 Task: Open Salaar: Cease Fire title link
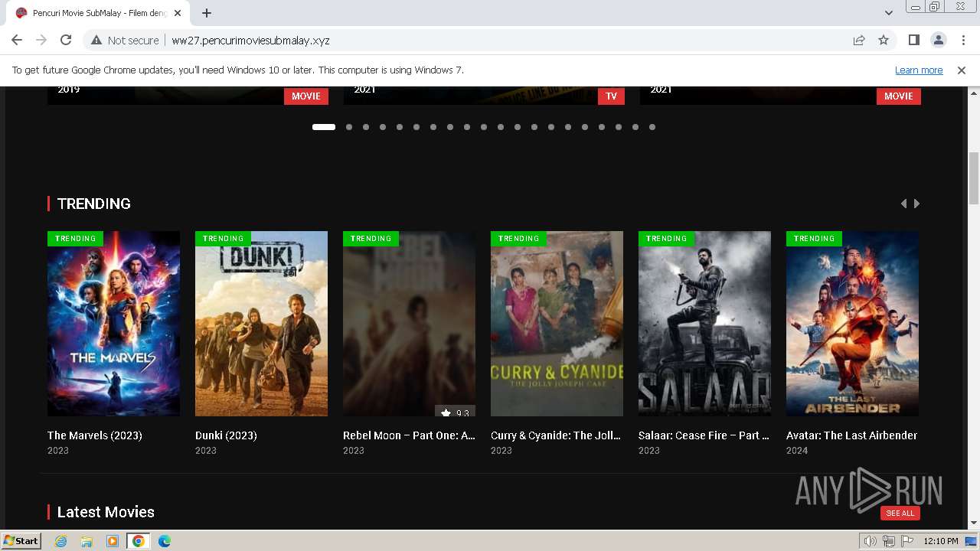point(704,435)
